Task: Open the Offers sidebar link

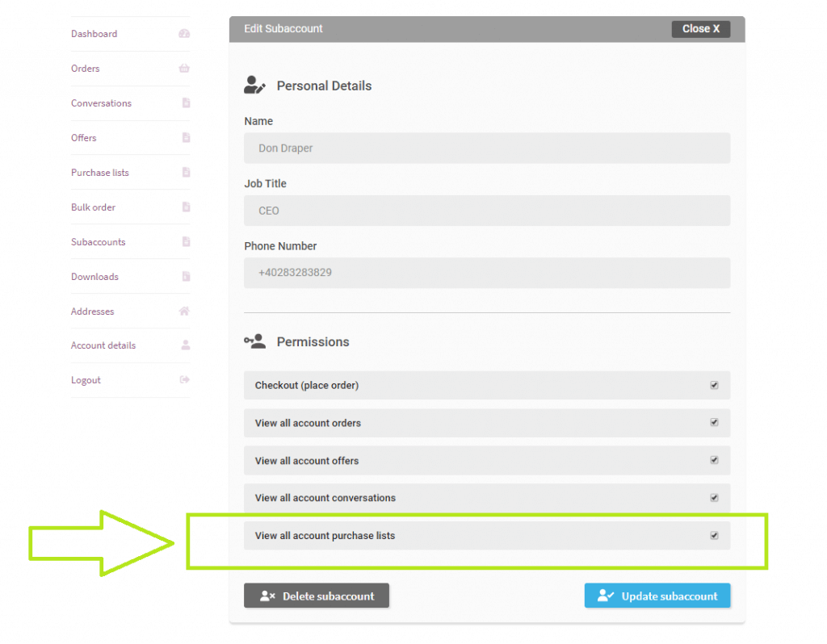Action: [84, 137]
